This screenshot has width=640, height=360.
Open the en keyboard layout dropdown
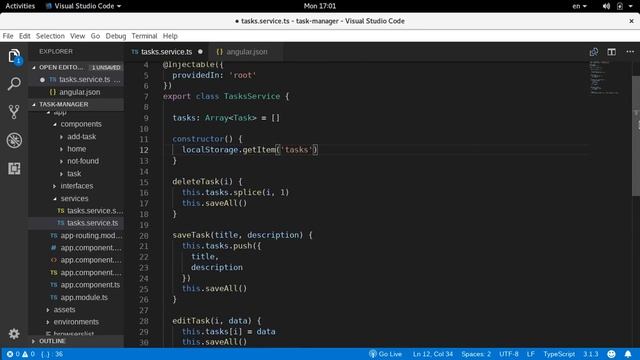click(x=579, y=6)
